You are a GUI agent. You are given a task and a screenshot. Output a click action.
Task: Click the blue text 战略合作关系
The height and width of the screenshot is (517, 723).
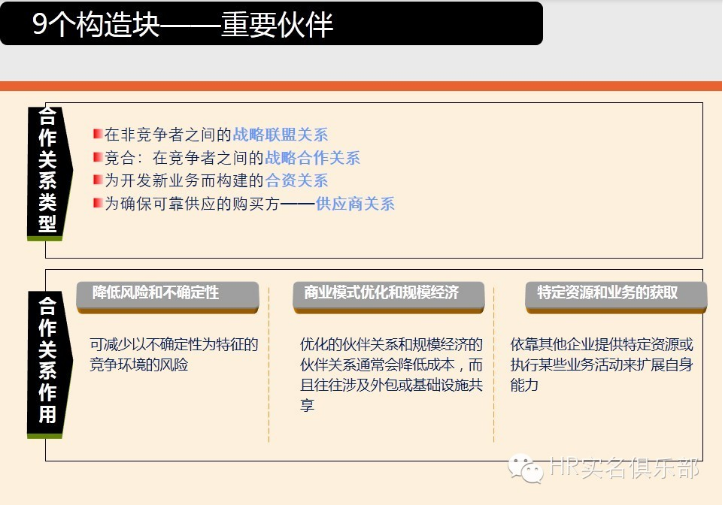pos(312,157)
